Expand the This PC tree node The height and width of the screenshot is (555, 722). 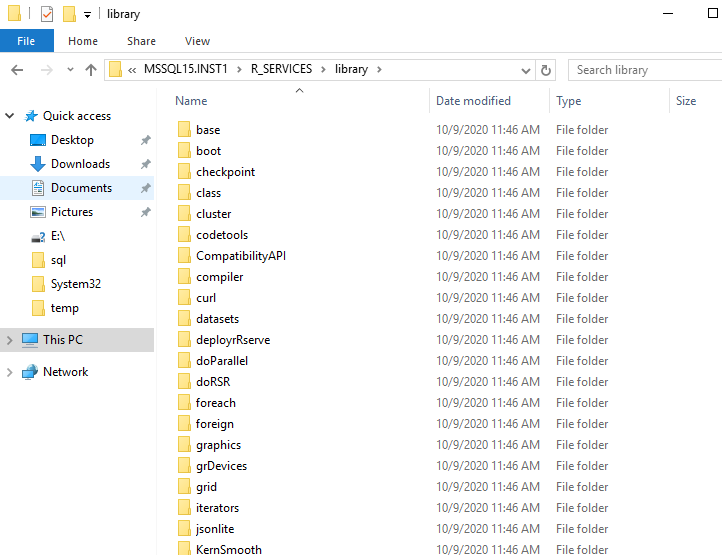pos(10,340)
